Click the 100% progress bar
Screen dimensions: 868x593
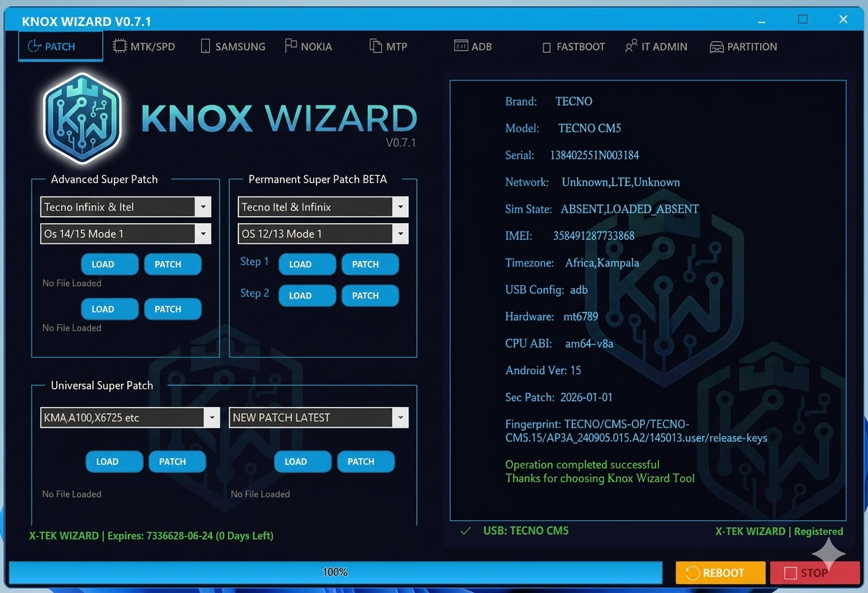[335, 572]
